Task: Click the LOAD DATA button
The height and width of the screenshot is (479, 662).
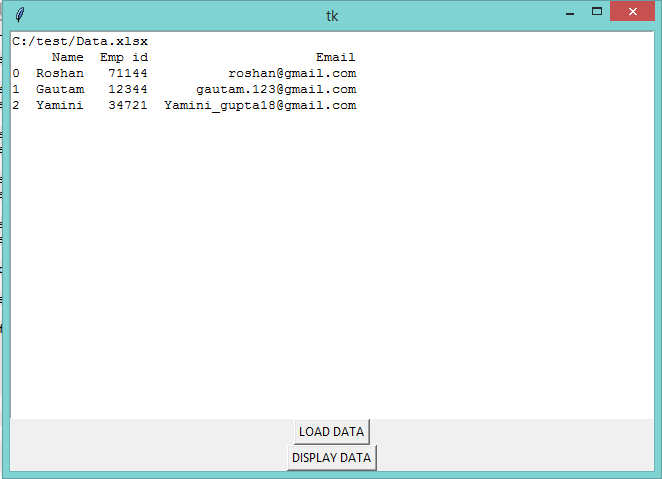Action: click(x=331, y=431)
